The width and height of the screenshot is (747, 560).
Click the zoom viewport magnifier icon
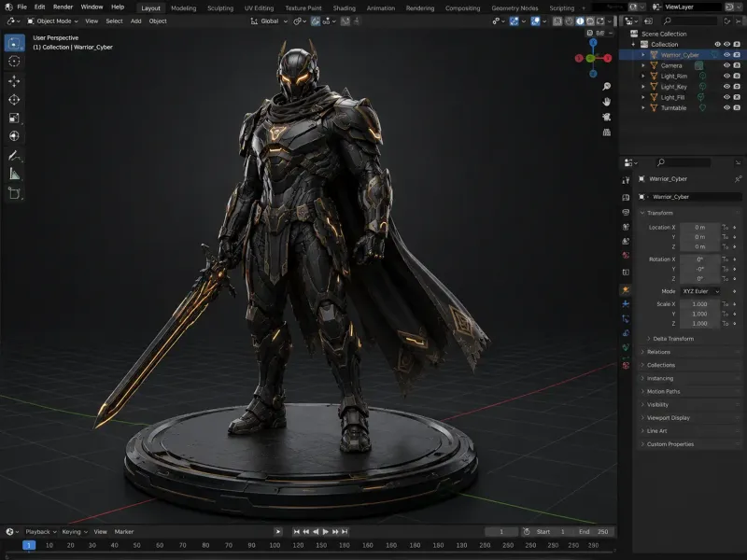[606, 86]
